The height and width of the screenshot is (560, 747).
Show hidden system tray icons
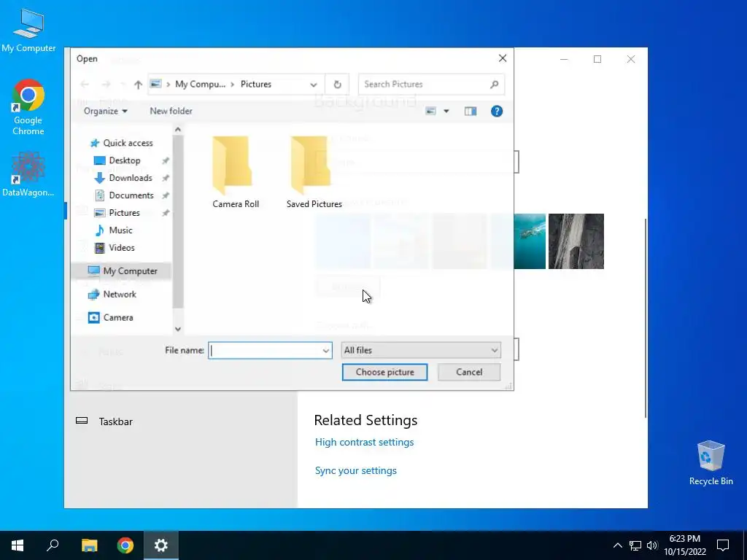[x=617, y=545]
